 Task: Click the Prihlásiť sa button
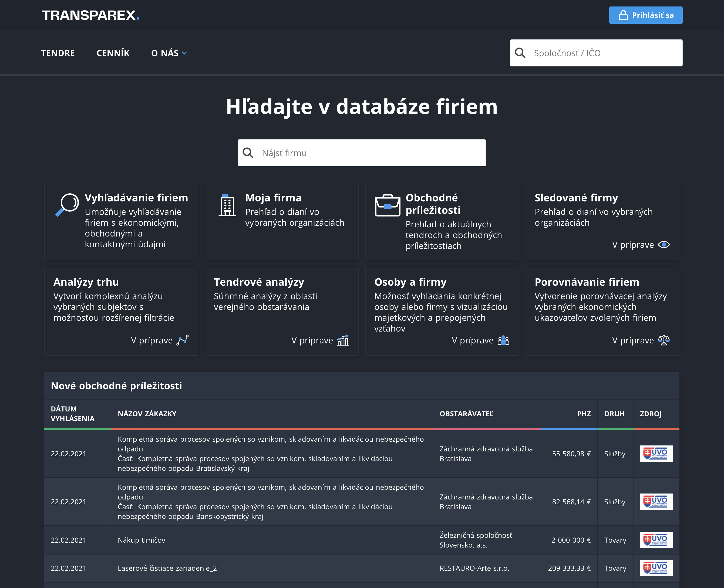click(645, 15)
